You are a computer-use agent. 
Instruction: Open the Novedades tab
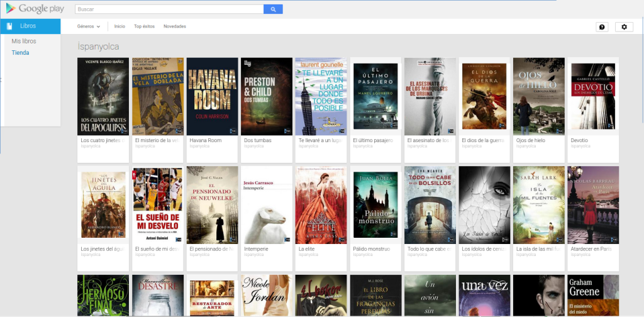click(175, 26)
